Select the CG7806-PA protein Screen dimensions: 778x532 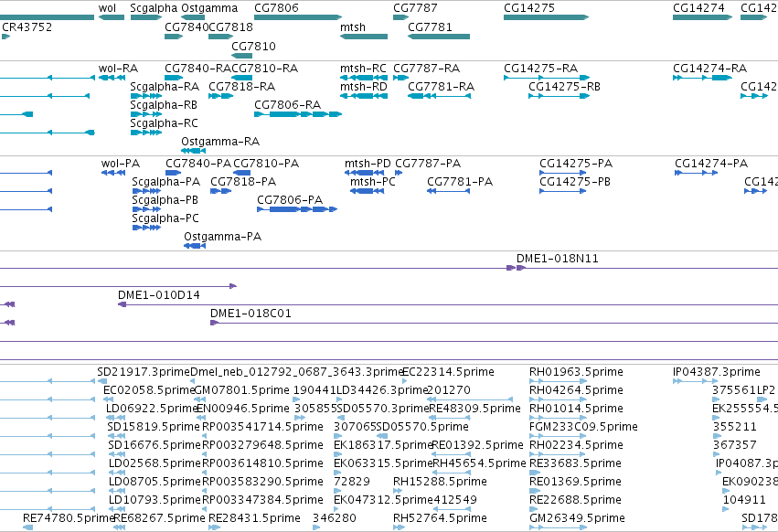pos(297,209)
